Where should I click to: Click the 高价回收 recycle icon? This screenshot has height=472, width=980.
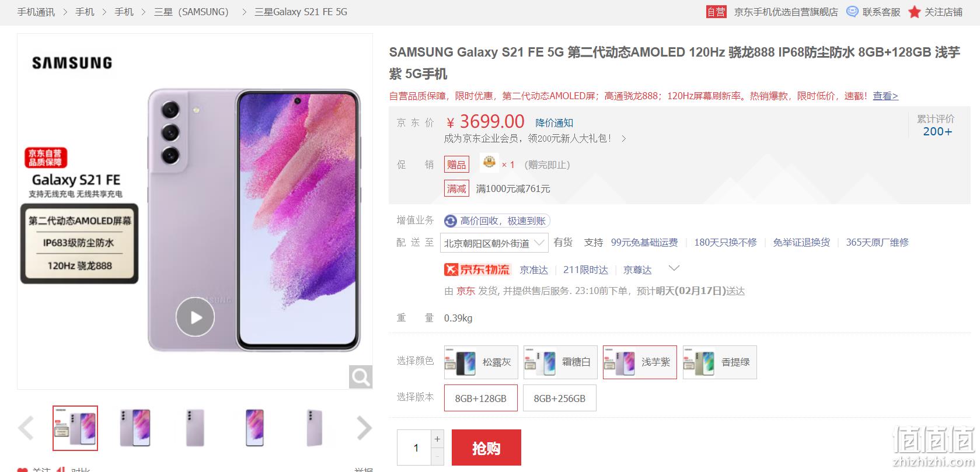coord(450,221)
